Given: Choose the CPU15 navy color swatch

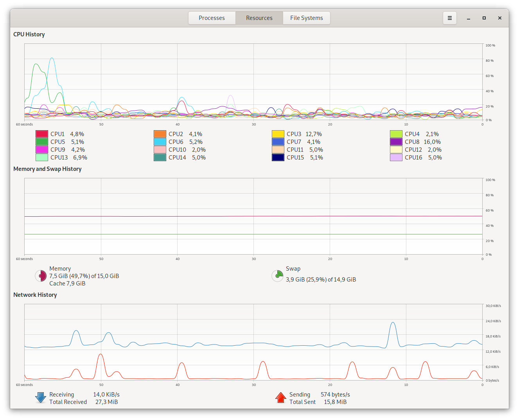Looking at the screenshot, I should (x=278, y=158).
